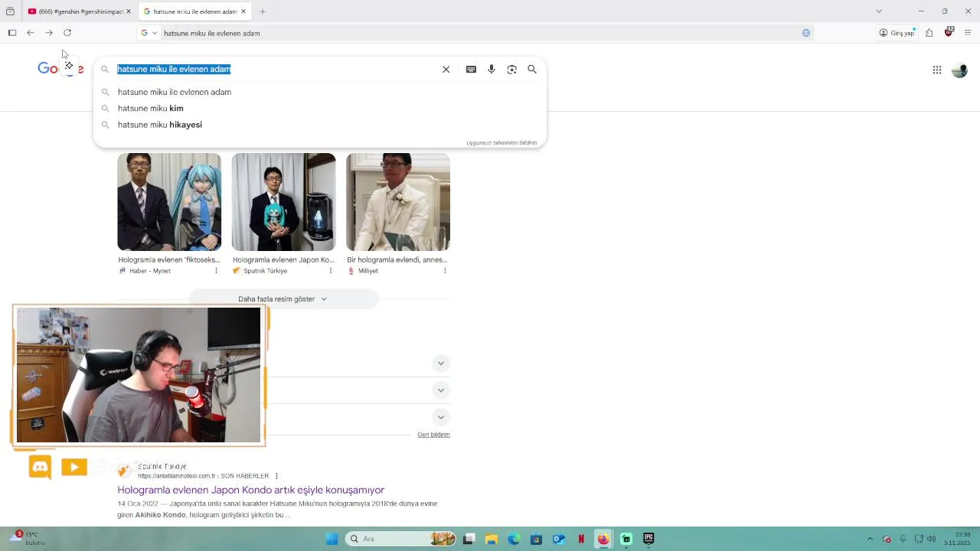Open more options for anlatilaninotesi result
Image resolution: width=980 pixels, height=551 pixels.
pos(276,476)
